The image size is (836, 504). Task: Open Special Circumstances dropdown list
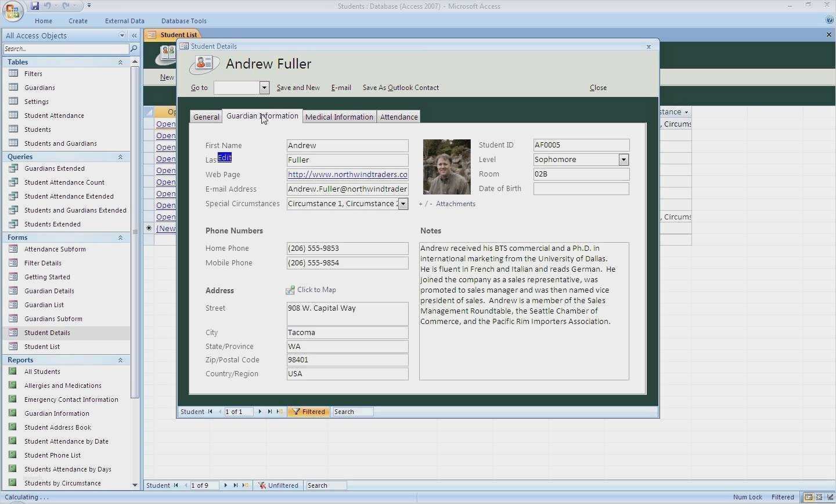403,204
